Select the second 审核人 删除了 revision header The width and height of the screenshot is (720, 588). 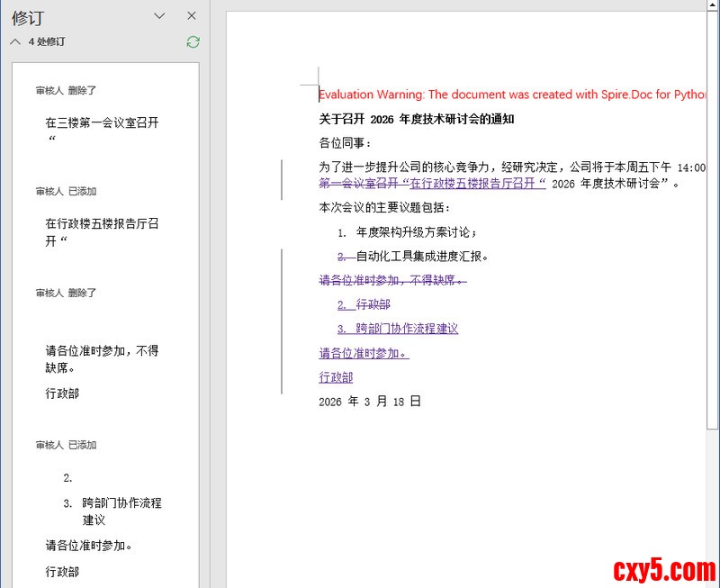tap(66, 293)
